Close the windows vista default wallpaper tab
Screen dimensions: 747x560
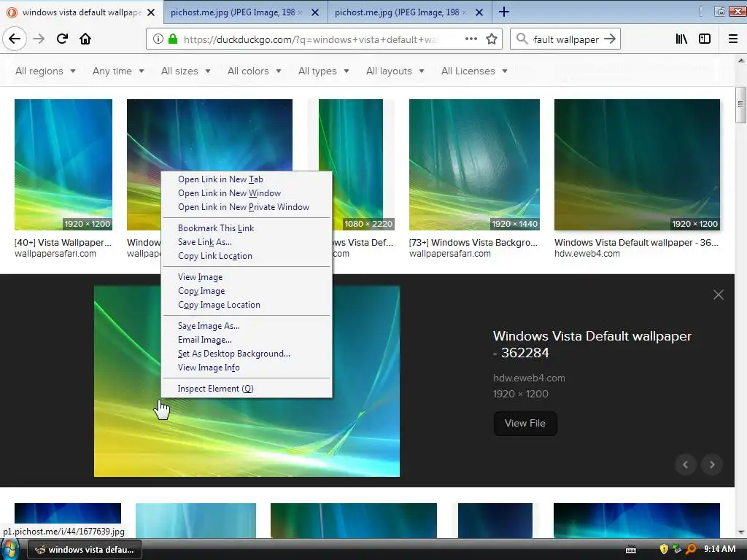(150, 12)
